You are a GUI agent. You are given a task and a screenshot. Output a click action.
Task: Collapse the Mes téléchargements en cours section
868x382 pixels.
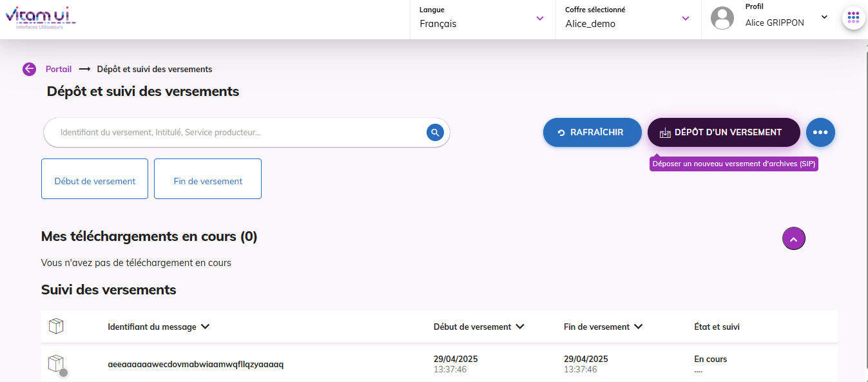coord(793,239)
